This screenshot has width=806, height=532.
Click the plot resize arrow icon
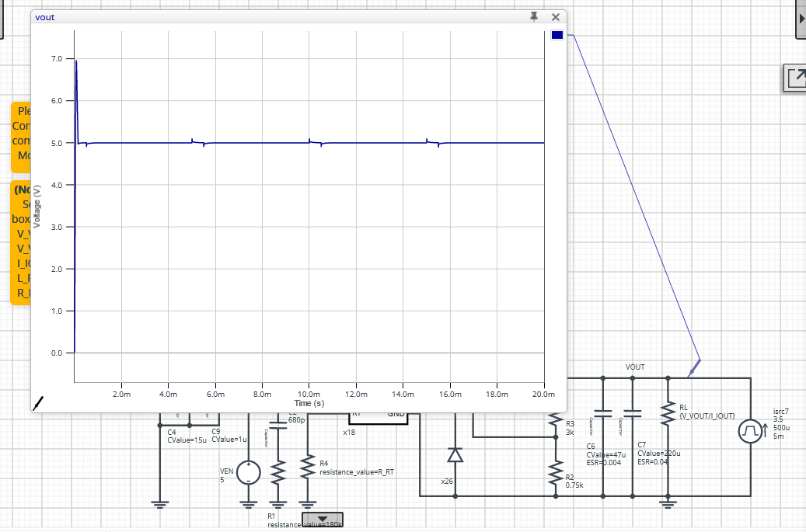[x=38, y=404]
